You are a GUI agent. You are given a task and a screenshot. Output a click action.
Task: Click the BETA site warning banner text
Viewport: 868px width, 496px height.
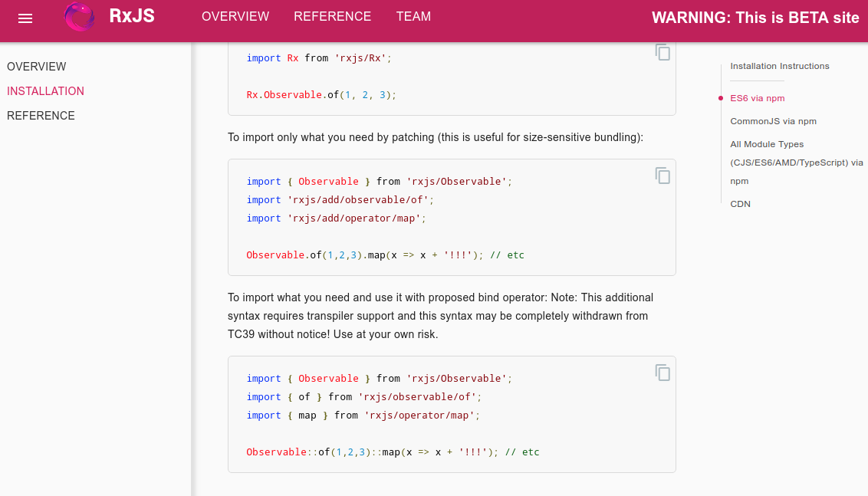pos(755,18)
